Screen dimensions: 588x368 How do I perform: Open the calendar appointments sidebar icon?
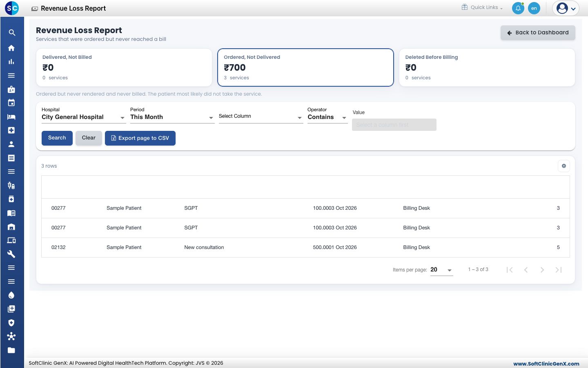click(x=11, y=103)
